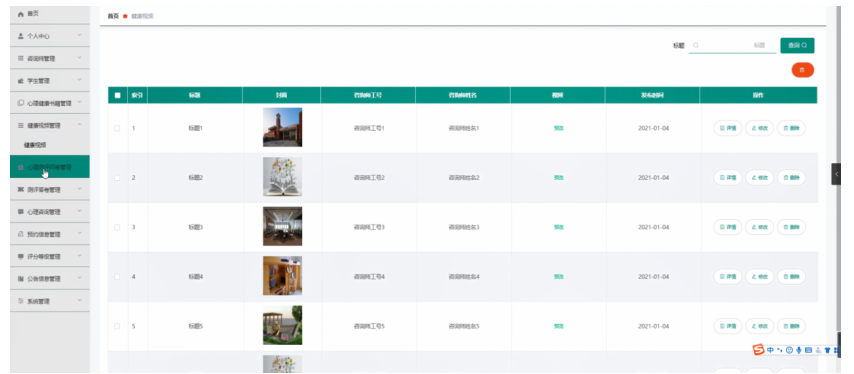Expand the 个人中心 chevron
Viewport: 854px width, 374px height.
pyautogui.click(x=80, y=35)
